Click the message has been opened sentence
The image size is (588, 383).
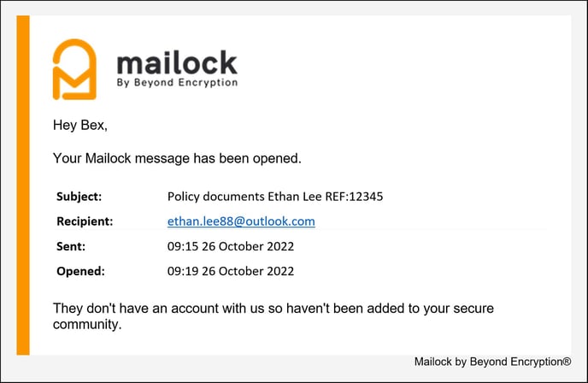click(177, 158)
